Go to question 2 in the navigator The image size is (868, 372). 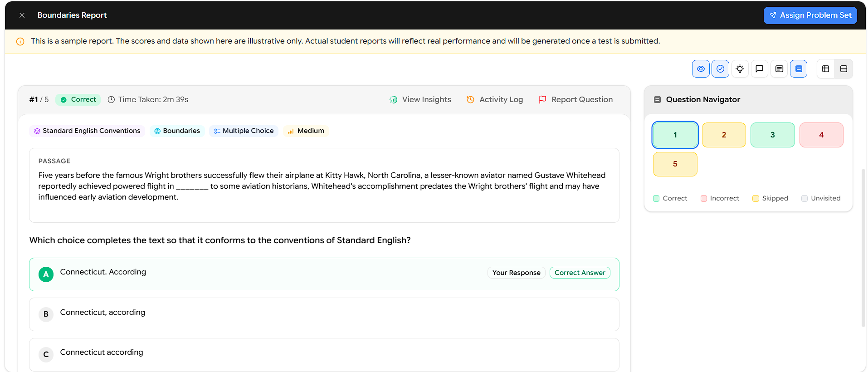(724, 135)
